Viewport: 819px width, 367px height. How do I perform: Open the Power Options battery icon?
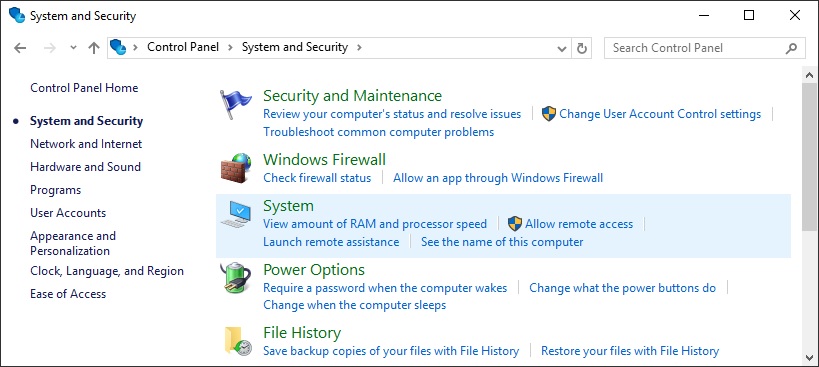pos(236,277)
